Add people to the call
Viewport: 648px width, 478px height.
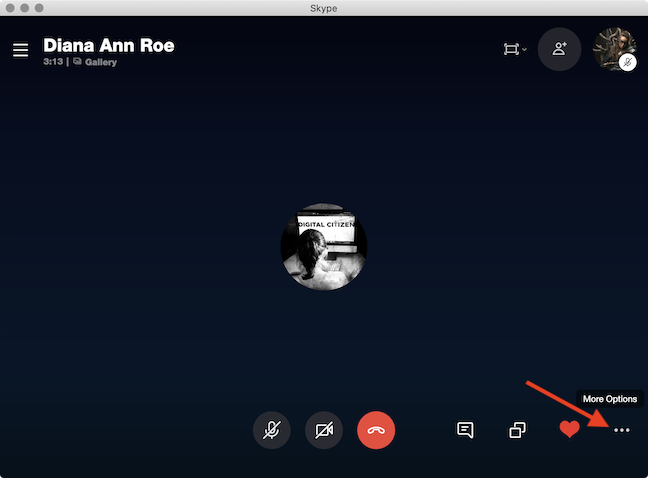(559, 49)
